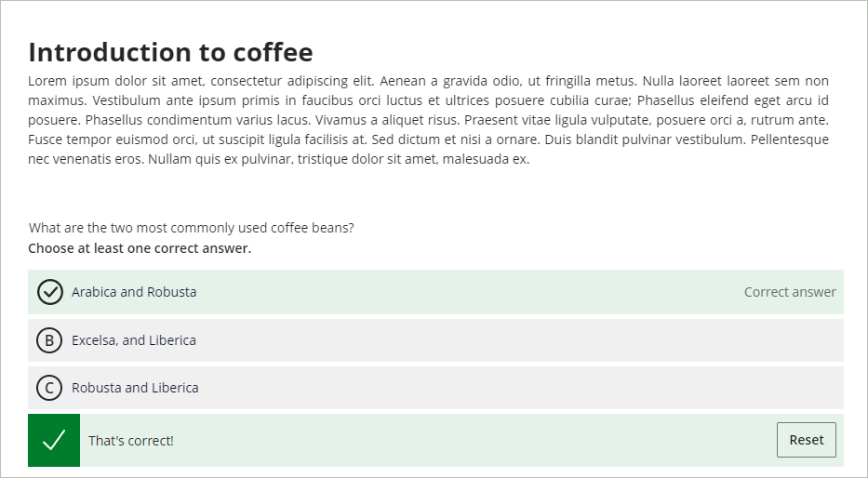Viewport: 868px width, 478px height.
Task: Click the That's correct! feedback message
Action: tap(131, 441)
